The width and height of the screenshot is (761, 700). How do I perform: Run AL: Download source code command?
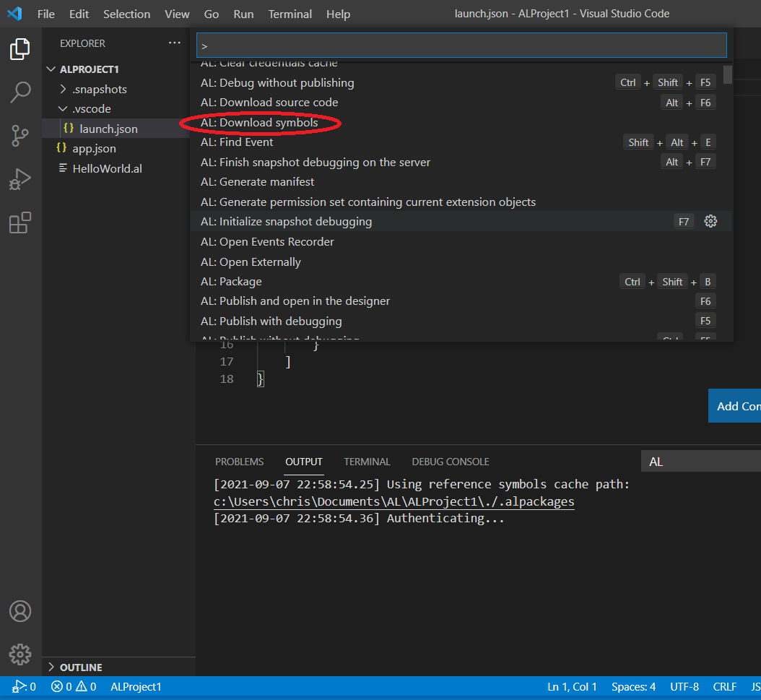click(x=461, y=103)
